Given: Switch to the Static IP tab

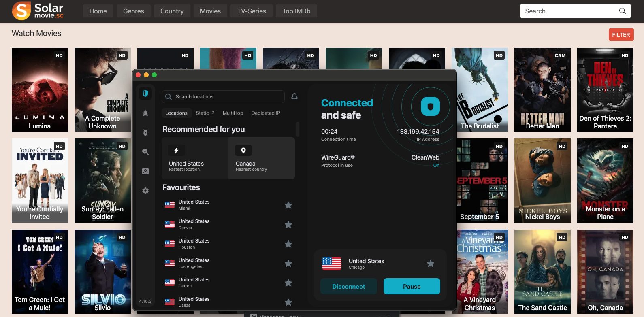Looking at the screenshot, I should 205,113.
